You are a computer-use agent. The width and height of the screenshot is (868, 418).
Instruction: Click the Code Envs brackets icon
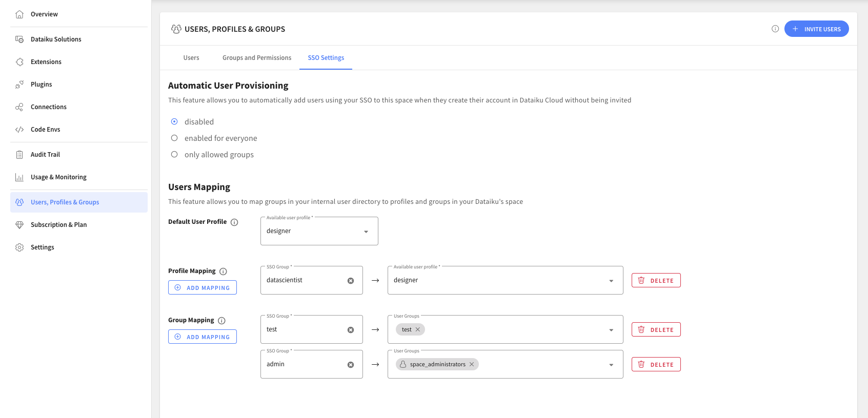pos(19,130)
